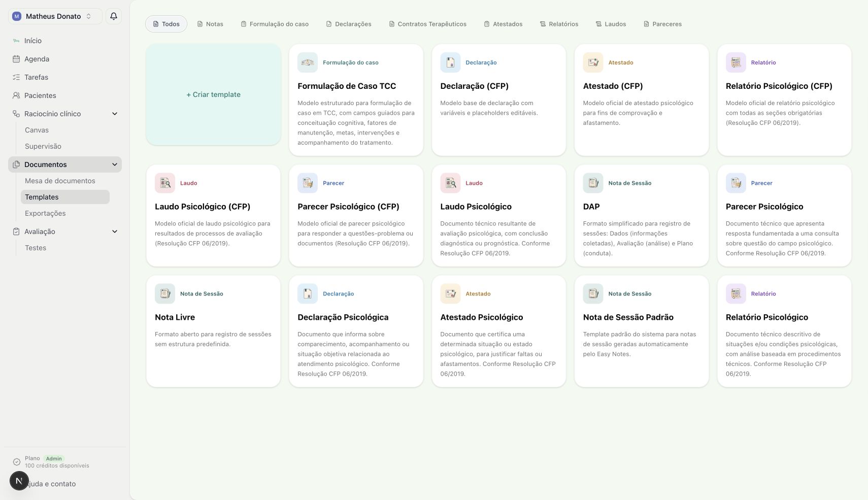The height and width of the screenshot is (500, 868).
Task: Click the Parecer Psicológico card icon without CFP
Action: [736, 183]
